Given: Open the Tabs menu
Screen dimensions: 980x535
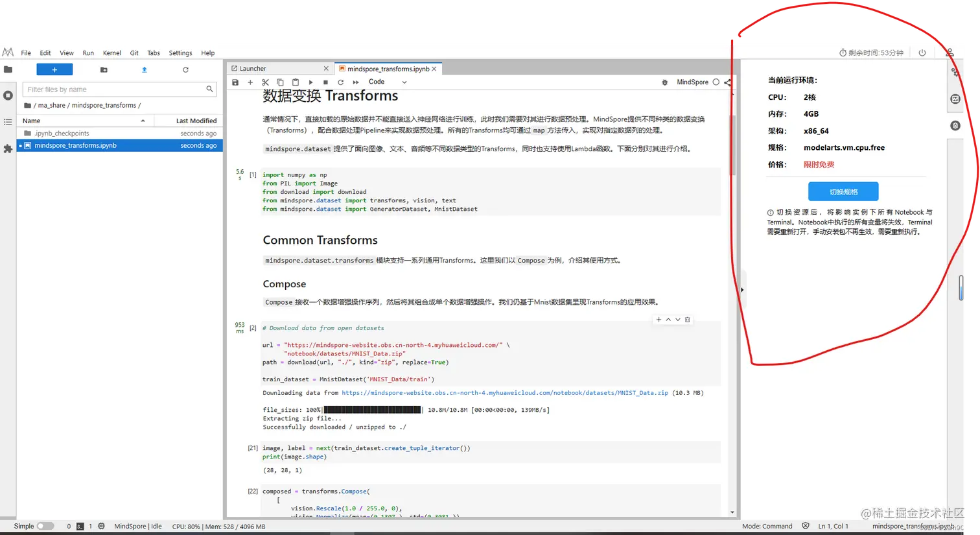Looking at the screenshot, I should click(x=154, y=53).
